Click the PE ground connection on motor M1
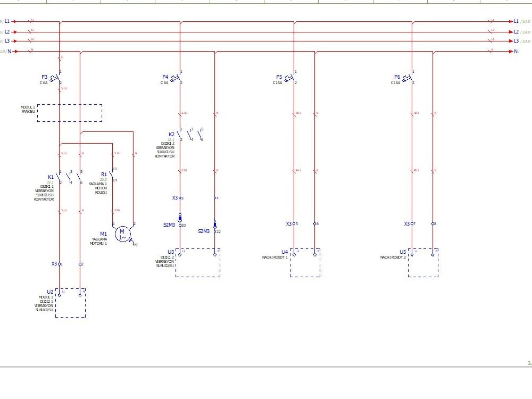Image resolution: width=532 pixels, height=399 pixels. point(132,243)
